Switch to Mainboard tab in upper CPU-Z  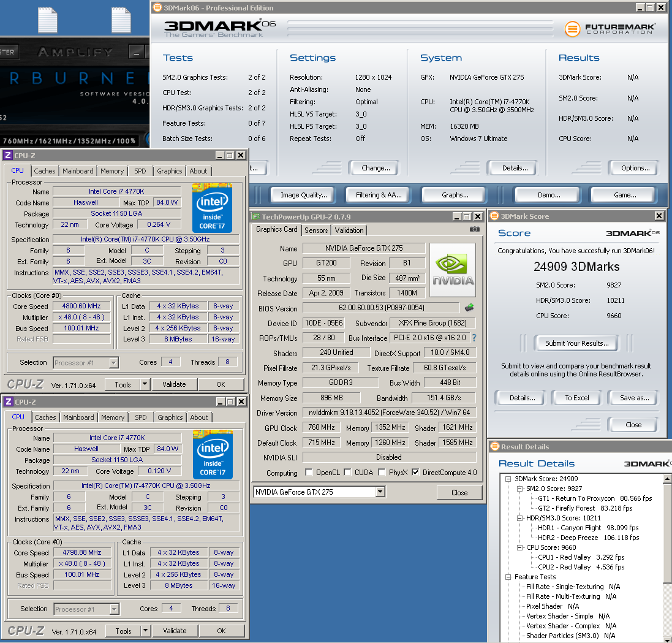coord(78,171)
